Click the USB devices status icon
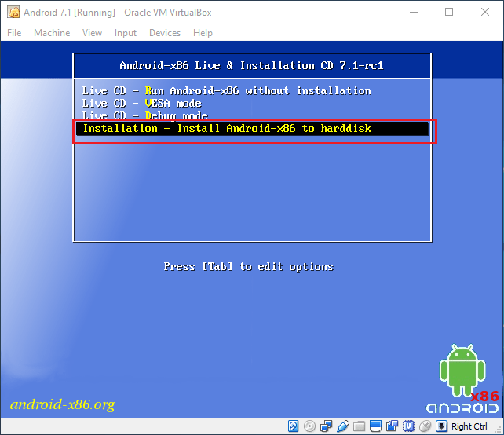 click(x=342, y=426)
